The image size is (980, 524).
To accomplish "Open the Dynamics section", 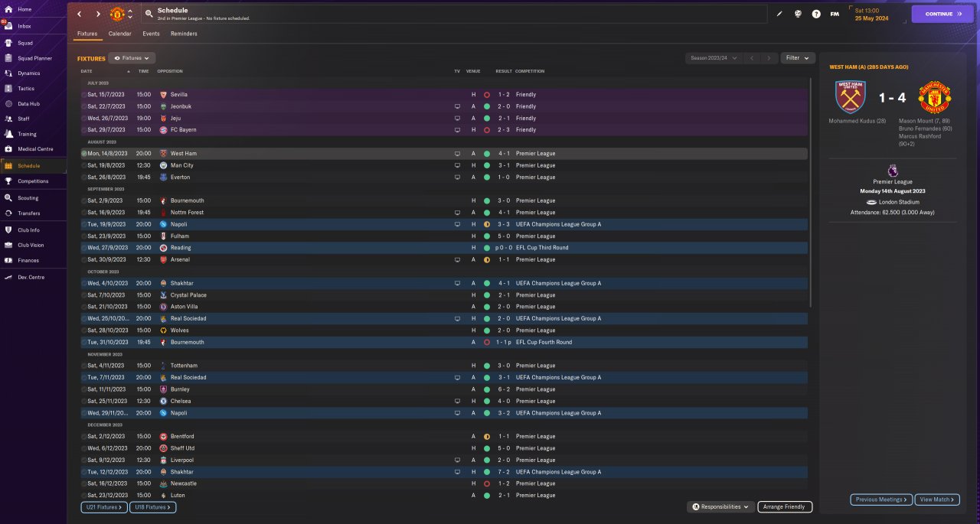I will [28, 73].
